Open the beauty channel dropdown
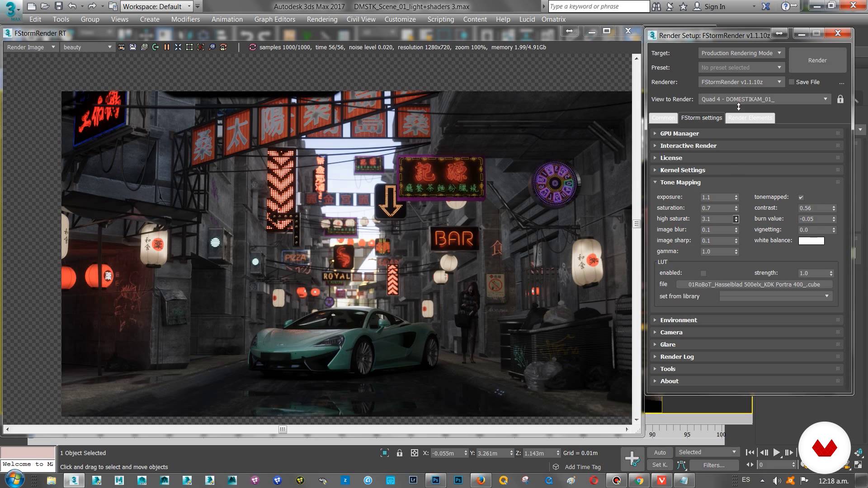Screen dimensions: 868x488 (87, 47)
